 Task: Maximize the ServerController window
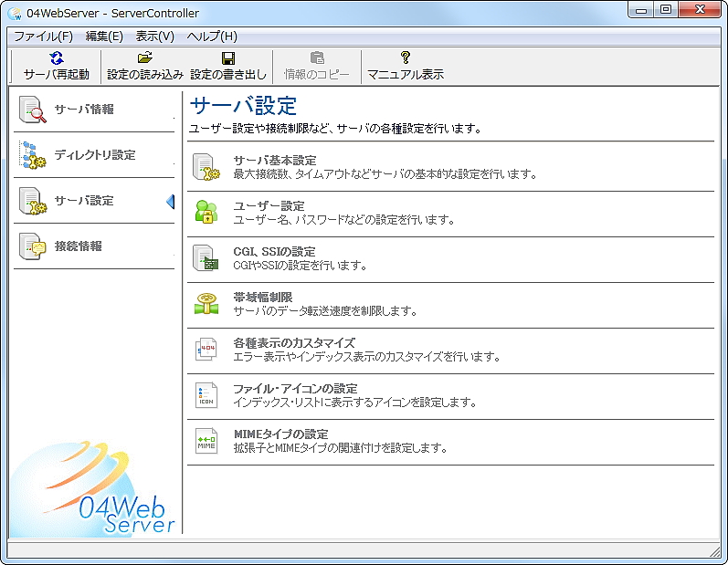click(x=666, y=10)
